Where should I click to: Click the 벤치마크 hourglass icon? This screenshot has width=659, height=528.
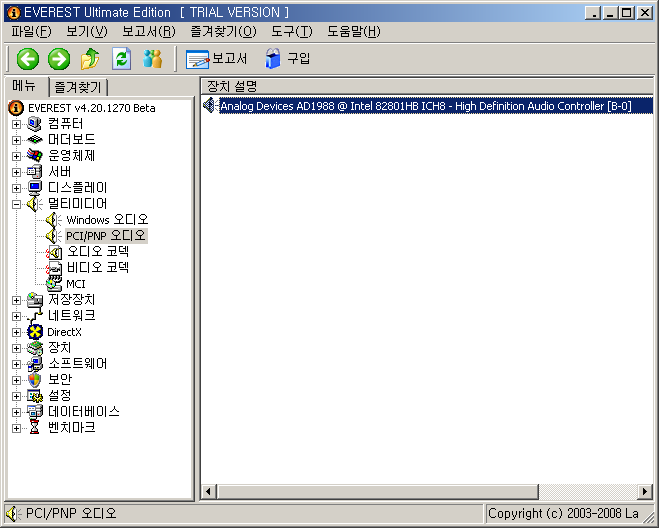[x=34, y=428]
